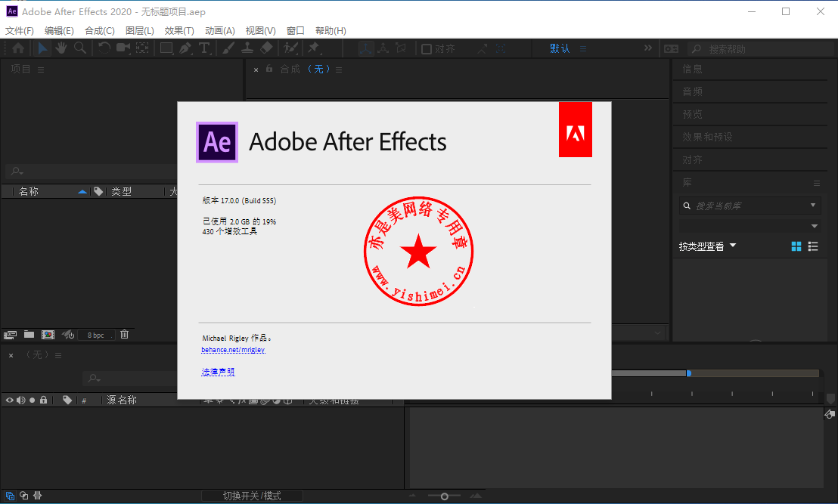Viewport: 838px width, 504px height.
Task: Open the 文件(F) menu
Action: pyautogui.click(x=19, y=31)
